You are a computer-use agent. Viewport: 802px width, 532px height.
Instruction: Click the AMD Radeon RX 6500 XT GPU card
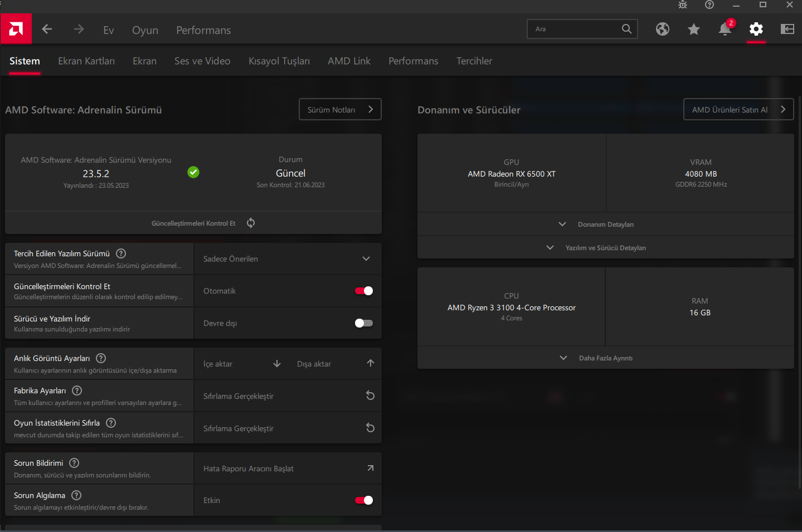pos(512,173)
